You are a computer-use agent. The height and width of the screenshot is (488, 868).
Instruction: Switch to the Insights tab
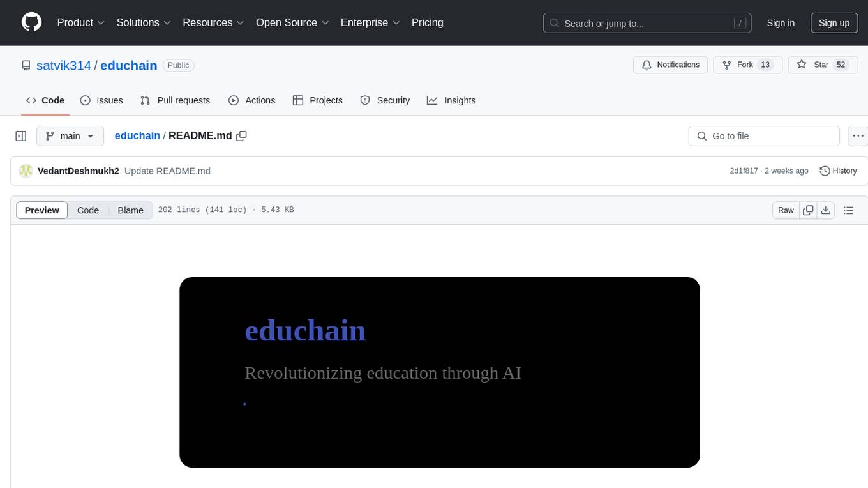[x=451, y=100]
